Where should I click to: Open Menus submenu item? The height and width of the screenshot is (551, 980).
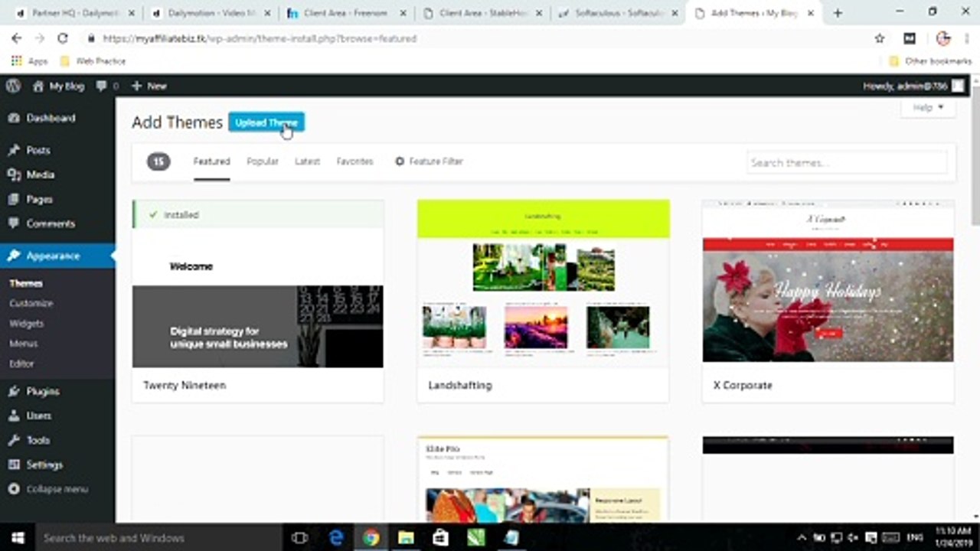point(24,344)
